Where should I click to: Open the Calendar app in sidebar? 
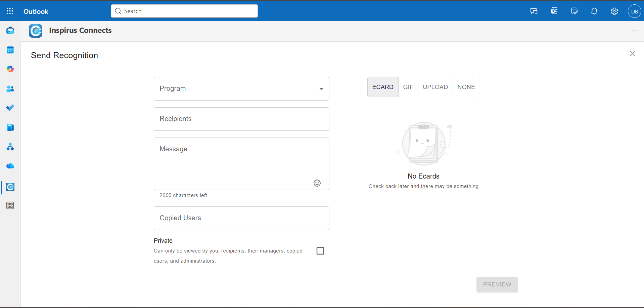[x=10, y=50]
